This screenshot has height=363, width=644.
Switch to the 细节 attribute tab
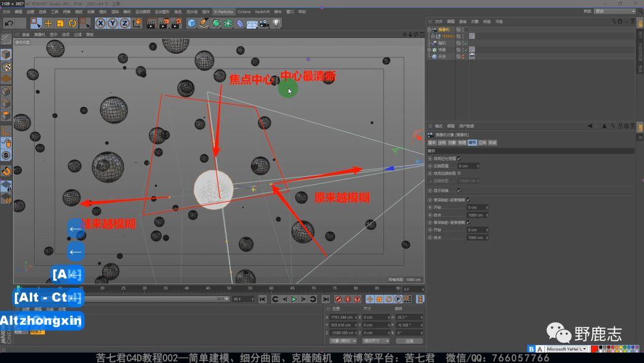click(x=472, y=143)
